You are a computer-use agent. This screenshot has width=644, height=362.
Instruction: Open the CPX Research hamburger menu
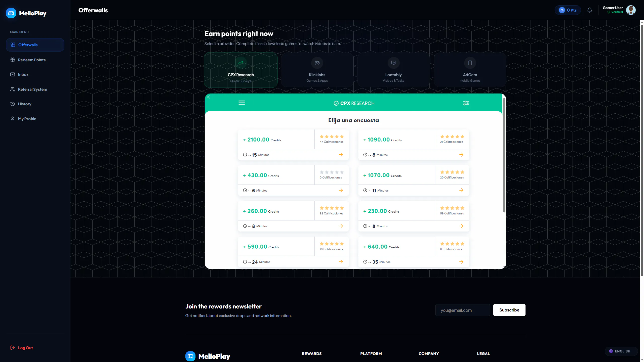click(242, 103)
